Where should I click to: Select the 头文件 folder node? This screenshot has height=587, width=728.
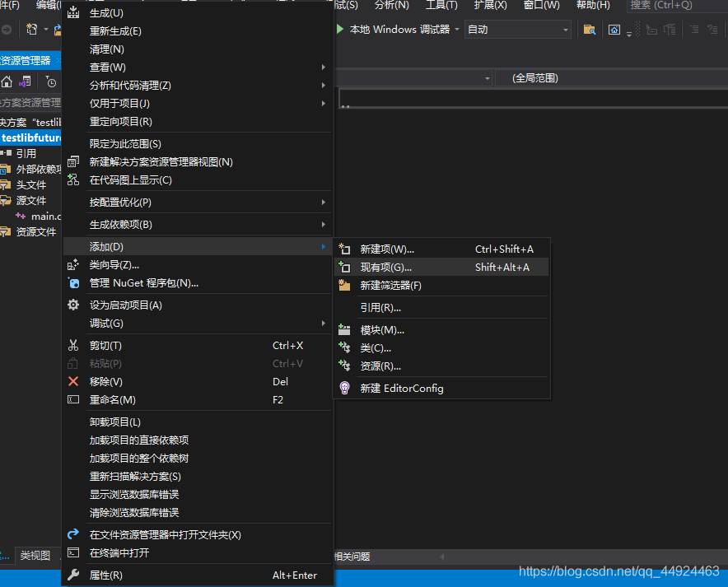click(30, 184)
